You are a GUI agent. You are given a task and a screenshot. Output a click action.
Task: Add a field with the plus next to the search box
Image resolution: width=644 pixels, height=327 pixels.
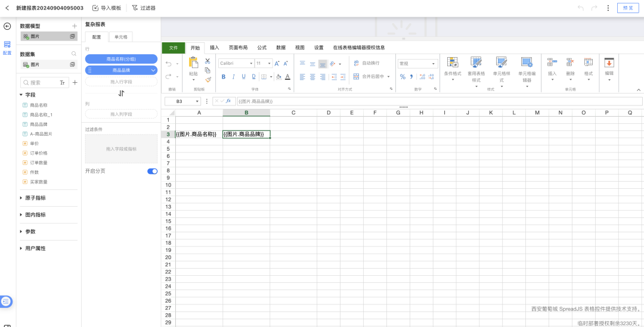coord(75,82)
